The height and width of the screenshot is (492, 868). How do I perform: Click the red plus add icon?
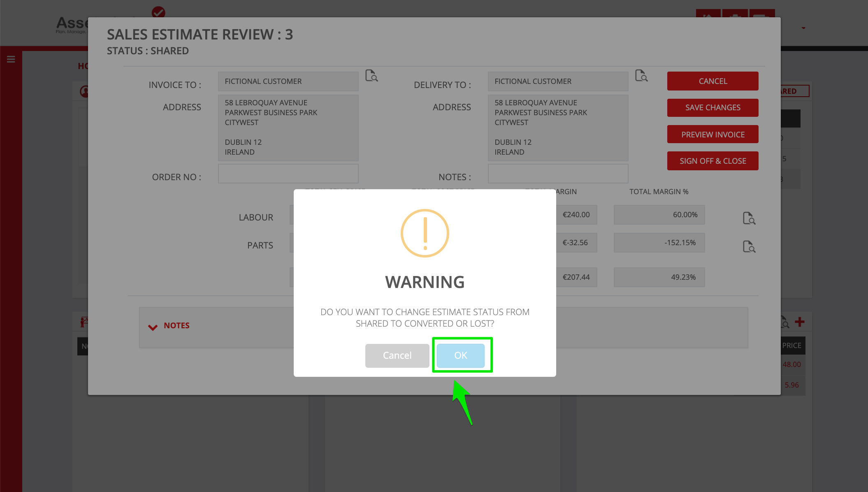(x=799, y=322)
